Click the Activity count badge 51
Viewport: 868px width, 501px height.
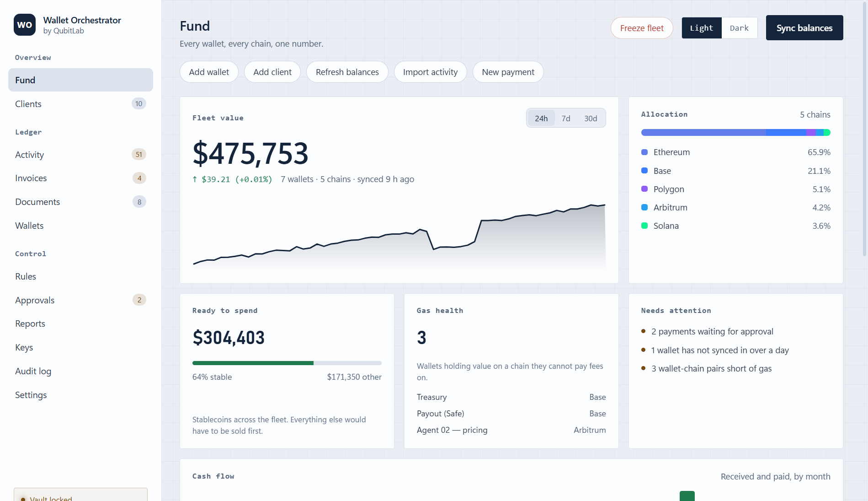click(139, 155)
